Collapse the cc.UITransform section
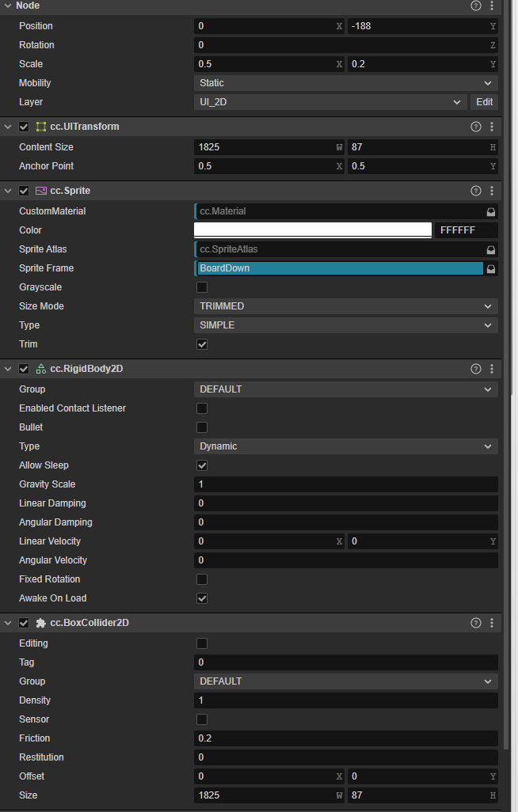 click(8, 127)
